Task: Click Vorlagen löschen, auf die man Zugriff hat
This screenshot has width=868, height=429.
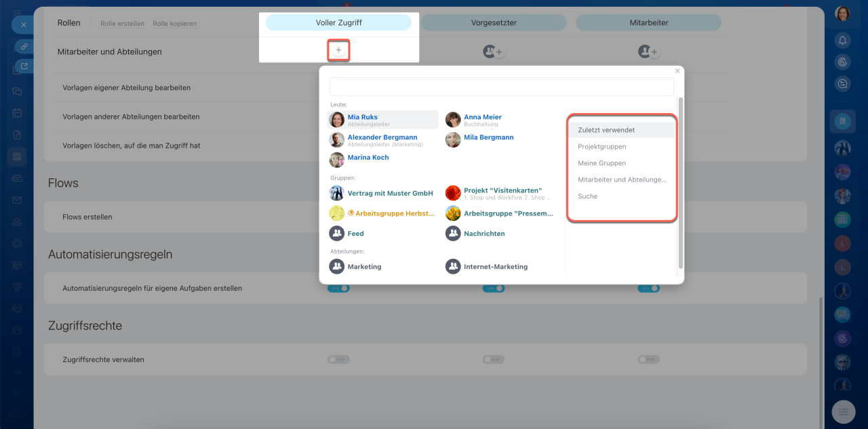Action: (x=131, y=146)
